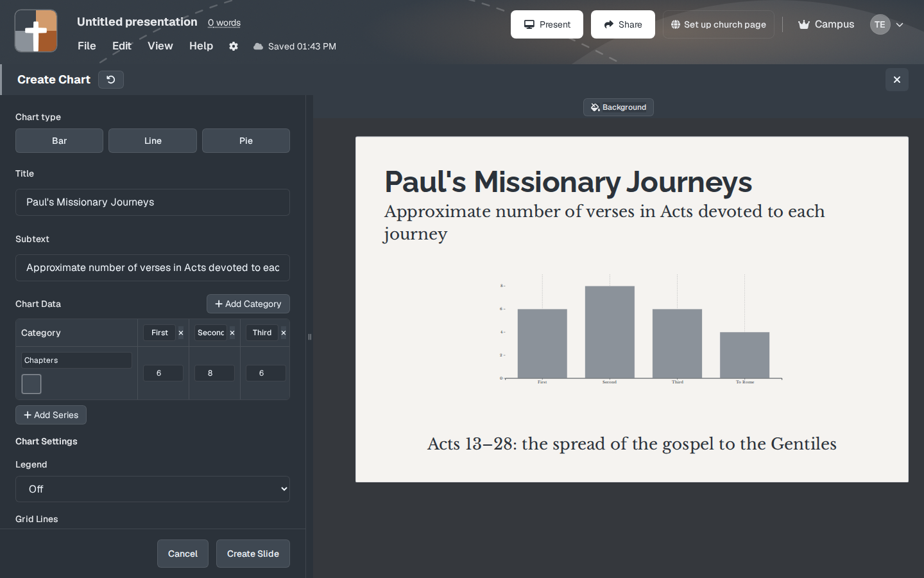This screenshot has width=924, height=578.
Task: Click the panel divider resize handle
Action: (309, 337)
